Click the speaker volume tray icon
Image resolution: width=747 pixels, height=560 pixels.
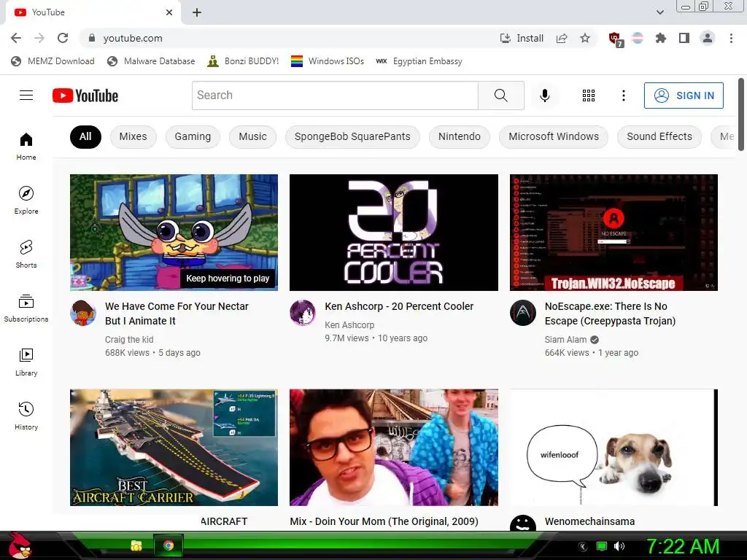pos(619,546)
